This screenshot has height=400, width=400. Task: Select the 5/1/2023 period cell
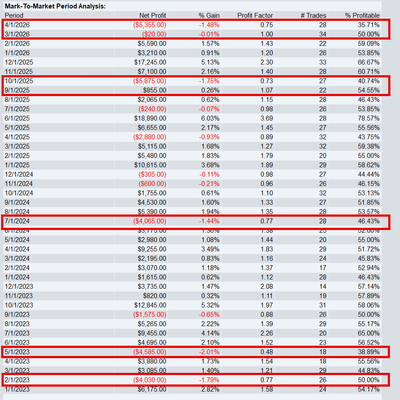[x=17, y=352]
